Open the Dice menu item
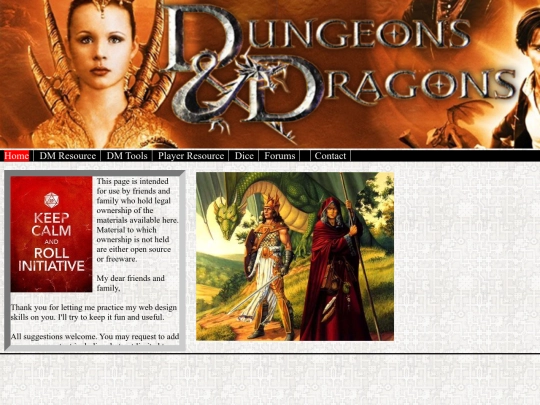Image resolution: width=540 pixels, height=405 pixels. [244, 156]
